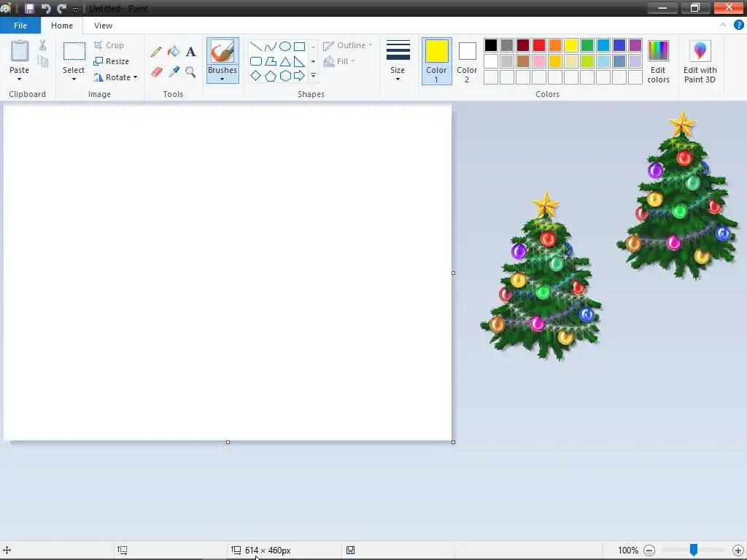Click the zoom in plus button

(x=738, y=551)
